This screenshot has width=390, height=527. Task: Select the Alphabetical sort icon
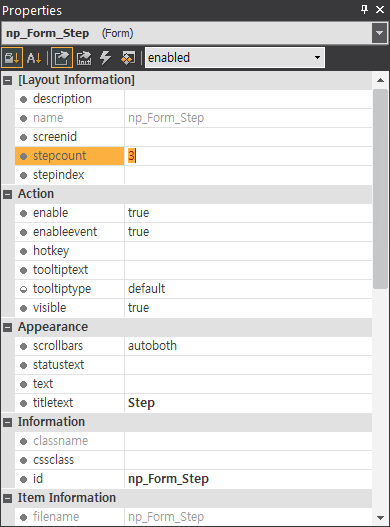(x=34, y=58)
